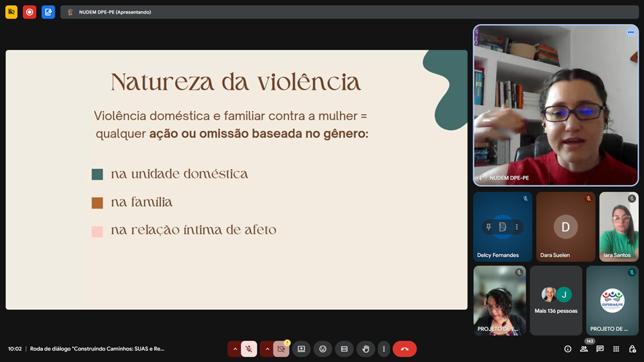
Task: Leave the call with red hang-up button
Action: coord(404,349)
